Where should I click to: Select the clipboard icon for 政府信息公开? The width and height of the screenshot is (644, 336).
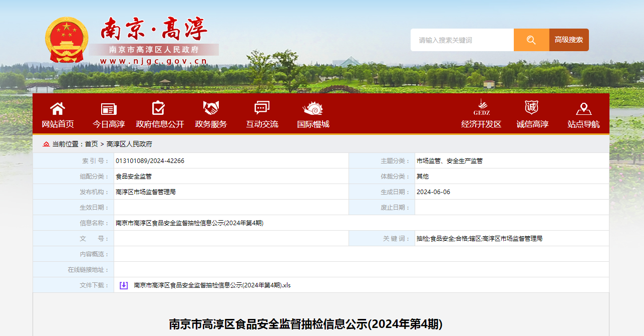coord(159,108)
